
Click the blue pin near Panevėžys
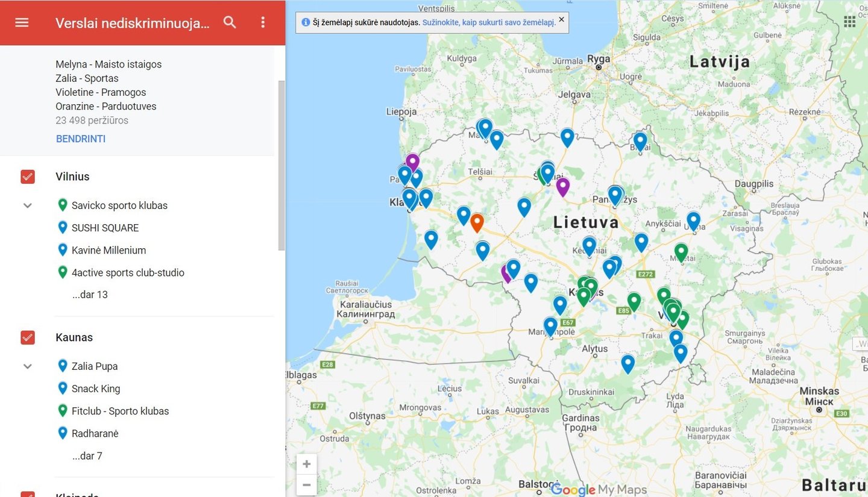pos(615,195)
